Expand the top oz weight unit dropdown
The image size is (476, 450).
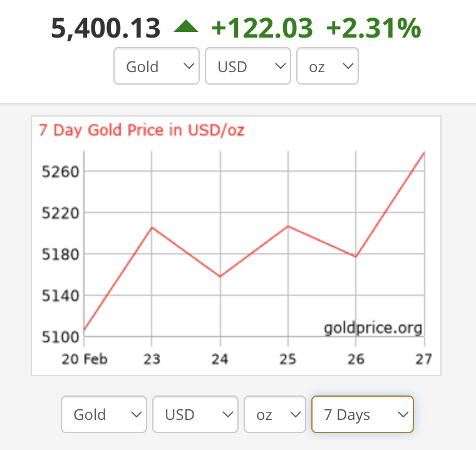(327, 66)
